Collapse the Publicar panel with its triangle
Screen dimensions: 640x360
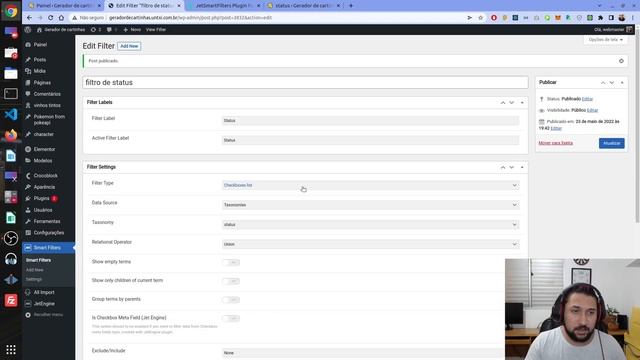(622, 82)
